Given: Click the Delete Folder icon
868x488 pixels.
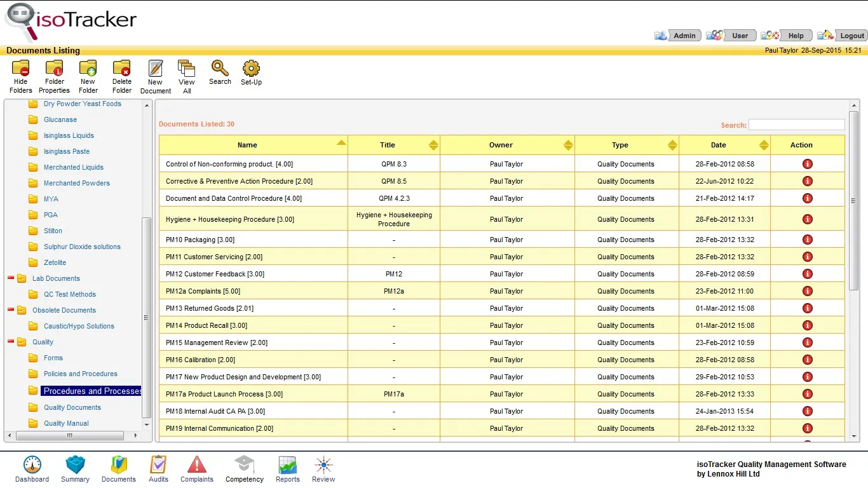Looking at the screenshot, I should pos(121,75).
